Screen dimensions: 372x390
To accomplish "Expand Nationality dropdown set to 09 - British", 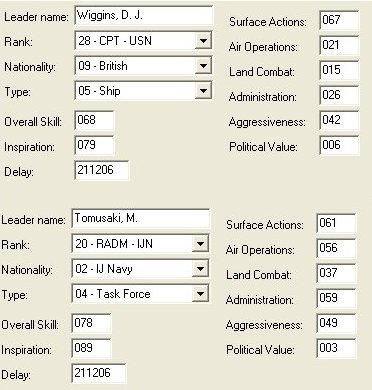I will click(143, 66).
